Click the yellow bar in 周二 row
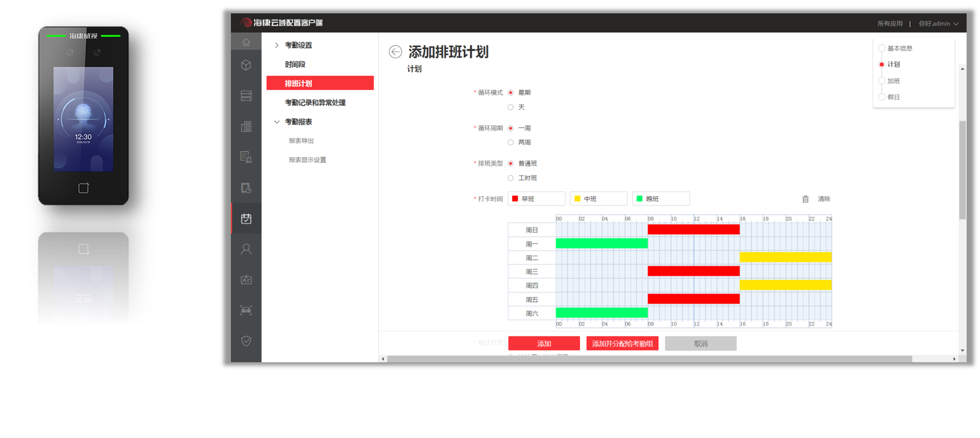980x438 pixels. tap(785, 257)
